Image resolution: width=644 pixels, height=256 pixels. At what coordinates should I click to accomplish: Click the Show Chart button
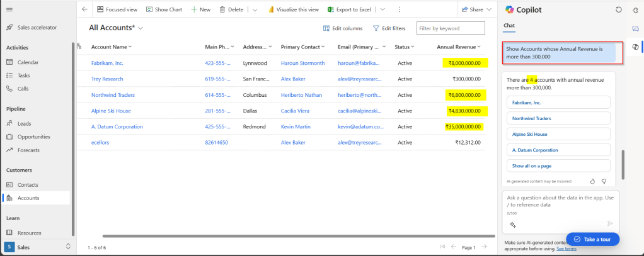pos(164,9)
